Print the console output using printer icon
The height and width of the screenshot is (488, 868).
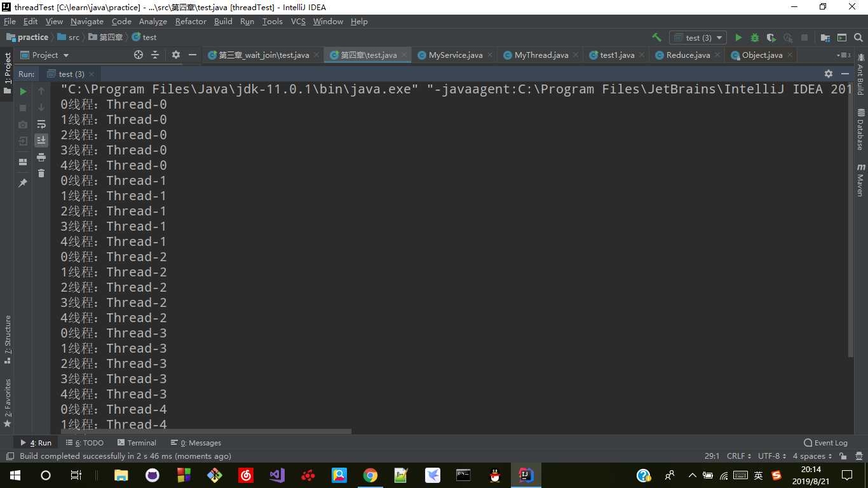click(x=41, y=157)
